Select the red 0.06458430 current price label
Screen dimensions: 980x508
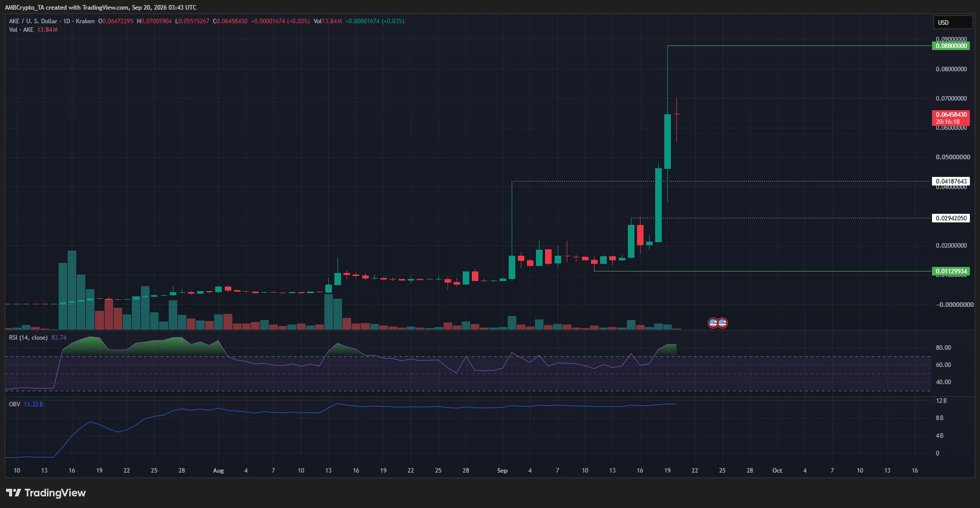951,118
